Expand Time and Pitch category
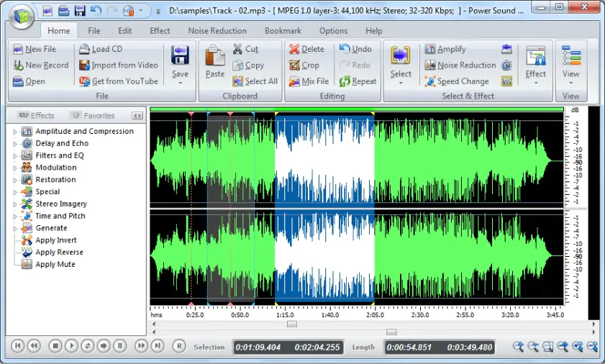The width and height of the screenshot is (605, 364). coord(15,216)
